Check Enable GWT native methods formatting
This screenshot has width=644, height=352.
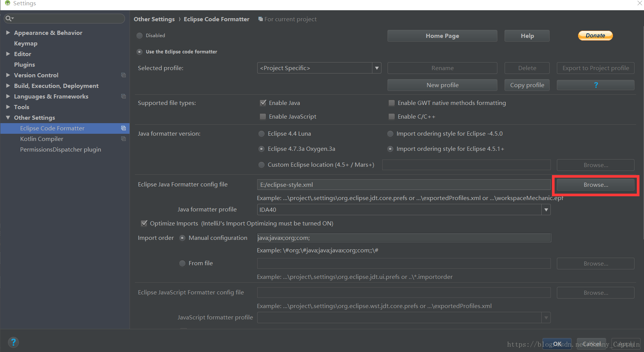pyautogui.click(x=392, y=103)
